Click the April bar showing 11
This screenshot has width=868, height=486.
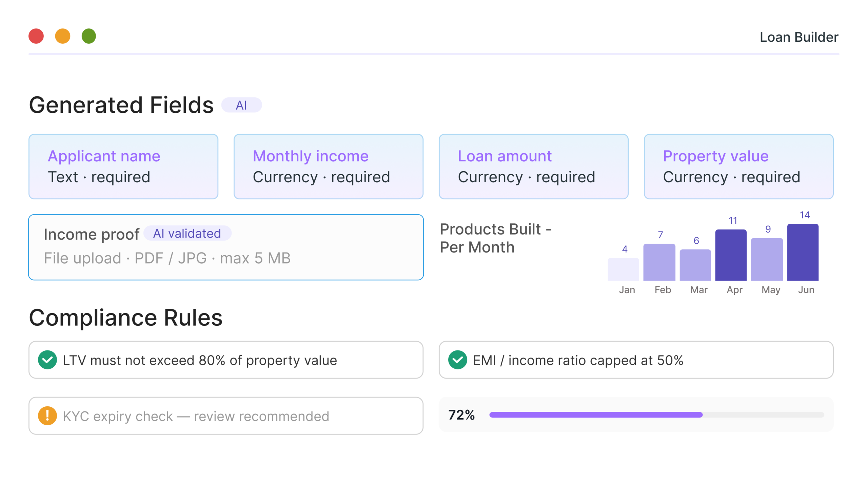[x=731, y=255]
